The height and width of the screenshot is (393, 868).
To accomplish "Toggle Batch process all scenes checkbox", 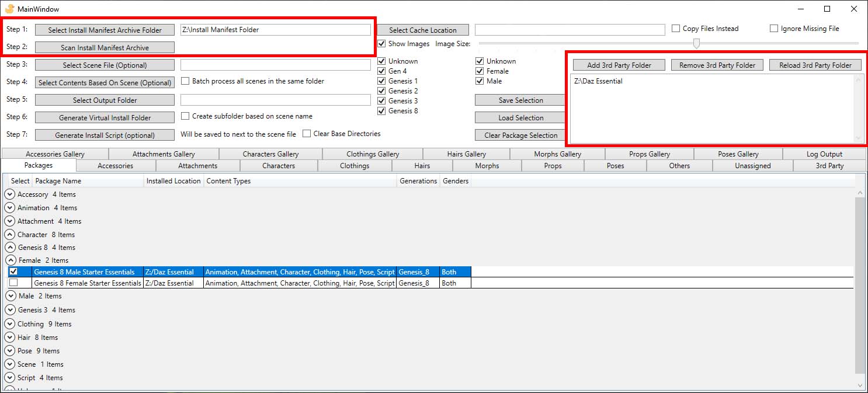I will 185,81.
